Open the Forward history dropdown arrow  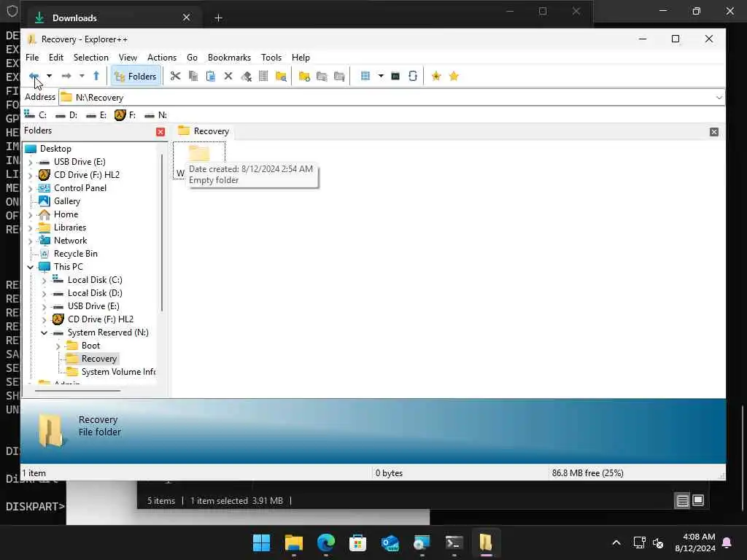tap(82, 76)
